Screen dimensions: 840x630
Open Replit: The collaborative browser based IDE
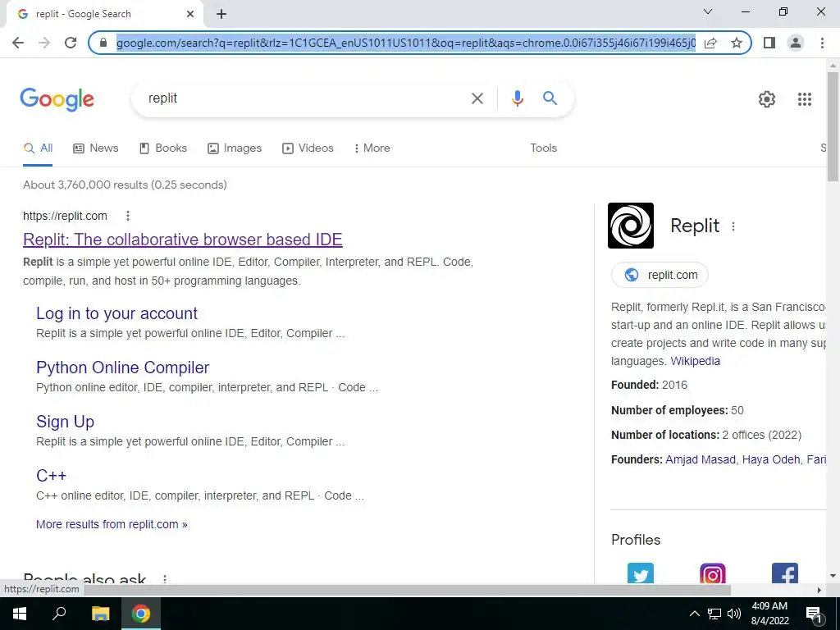coord(183,240)
